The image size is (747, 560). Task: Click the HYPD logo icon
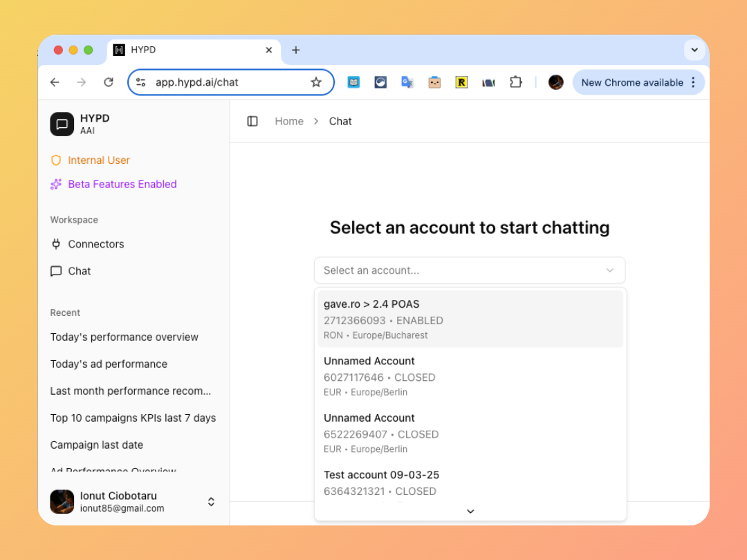(62, 123)
